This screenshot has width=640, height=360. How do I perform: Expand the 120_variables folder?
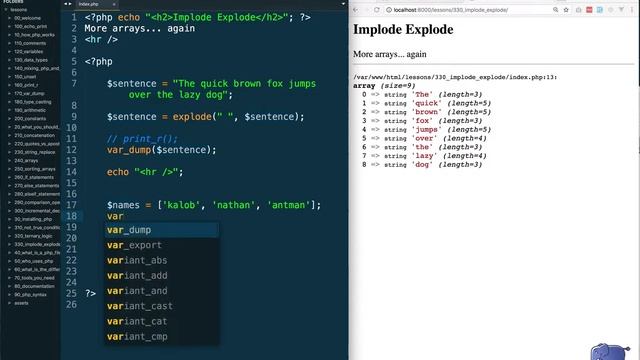coord(9,51)
